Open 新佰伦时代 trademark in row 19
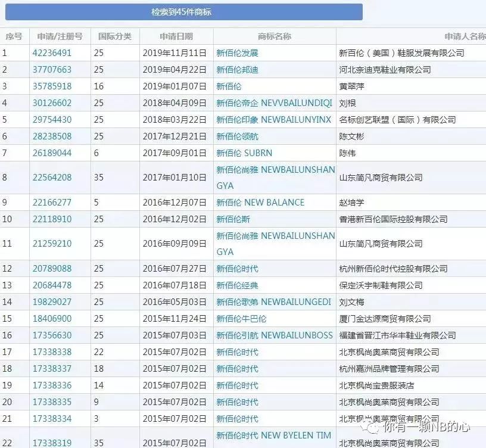 (237, 385)
